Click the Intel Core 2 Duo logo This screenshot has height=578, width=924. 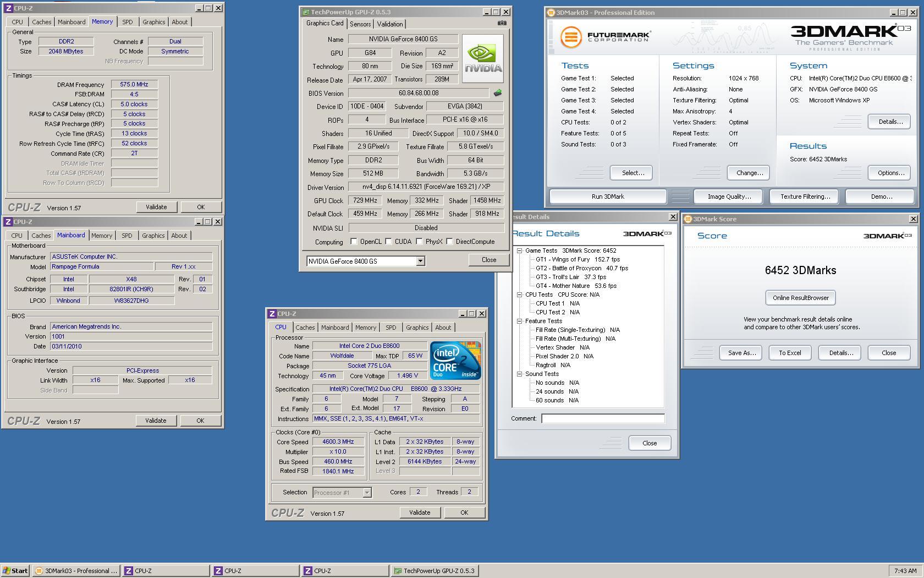pyautogui.click(x=455, y=360)
